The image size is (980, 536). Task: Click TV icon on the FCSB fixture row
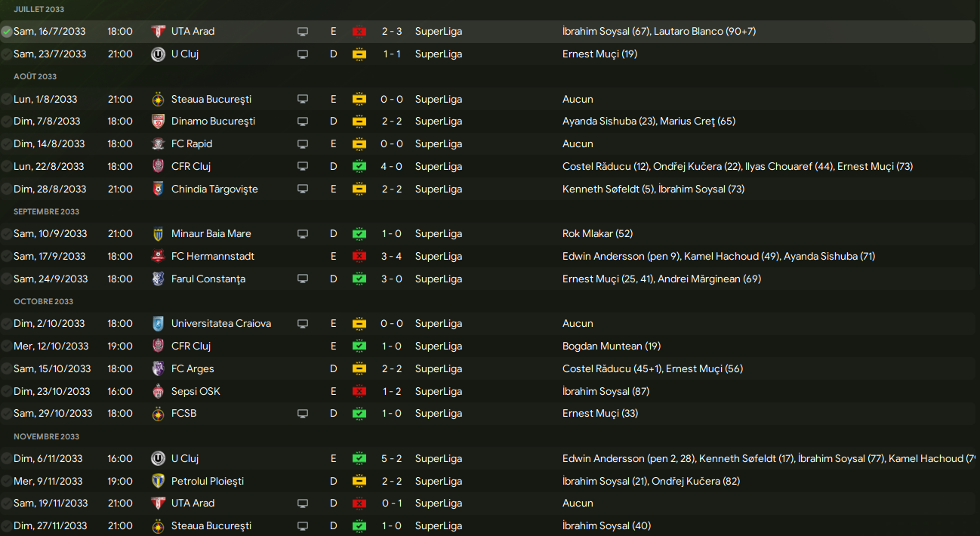(x=303, y=414)
